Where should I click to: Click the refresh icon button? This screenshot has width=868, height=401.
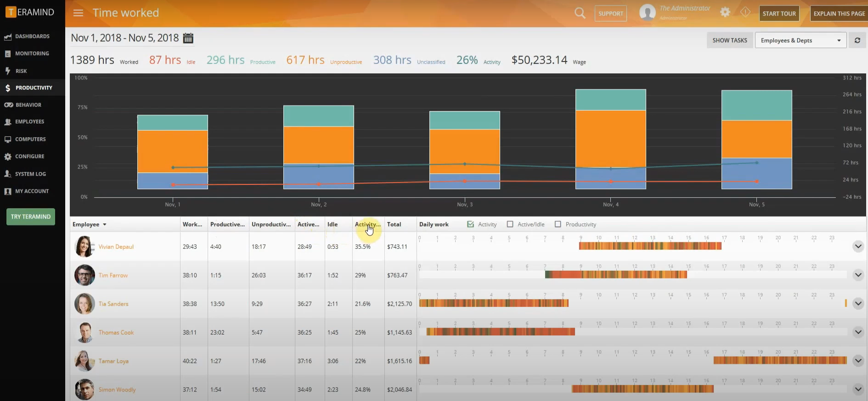pos(857,40)
